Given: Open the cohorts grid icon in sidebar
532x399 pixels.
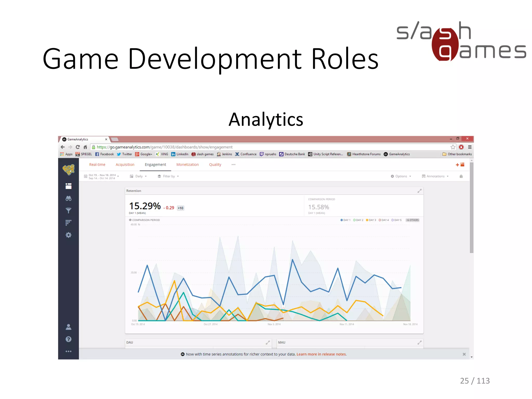Looking at the screenshot, I should pyautogui.click(x=68, y=223).
